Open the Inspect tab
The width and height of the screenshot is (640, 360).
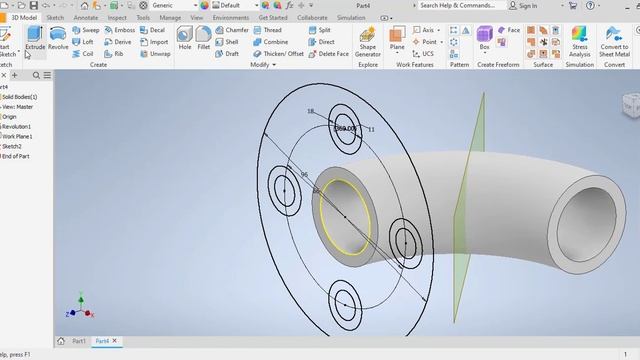[117, 18]
